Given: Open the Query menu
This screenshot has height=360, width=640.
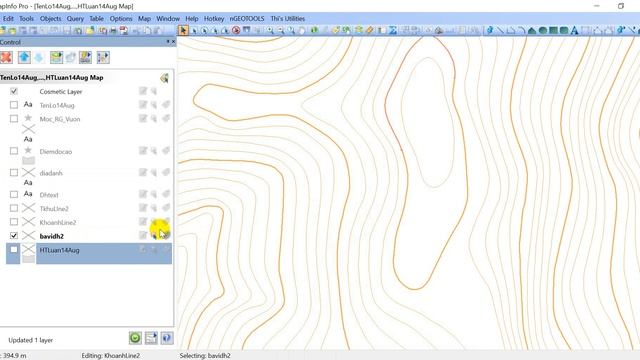Looking at the screenshot, I should tap(75, 18).
